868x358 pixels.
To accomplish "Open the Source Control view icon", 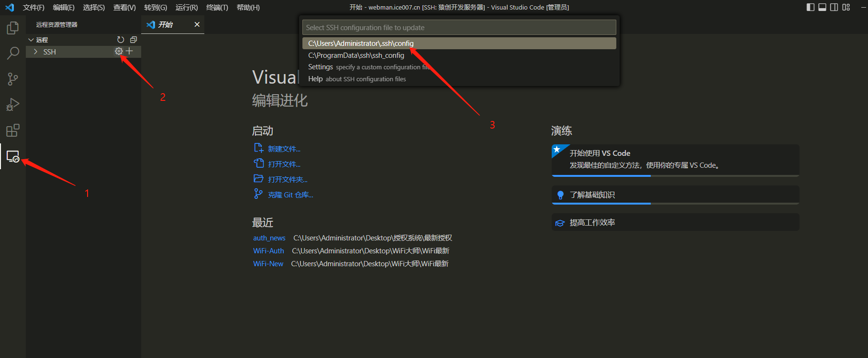I will 13,79.
